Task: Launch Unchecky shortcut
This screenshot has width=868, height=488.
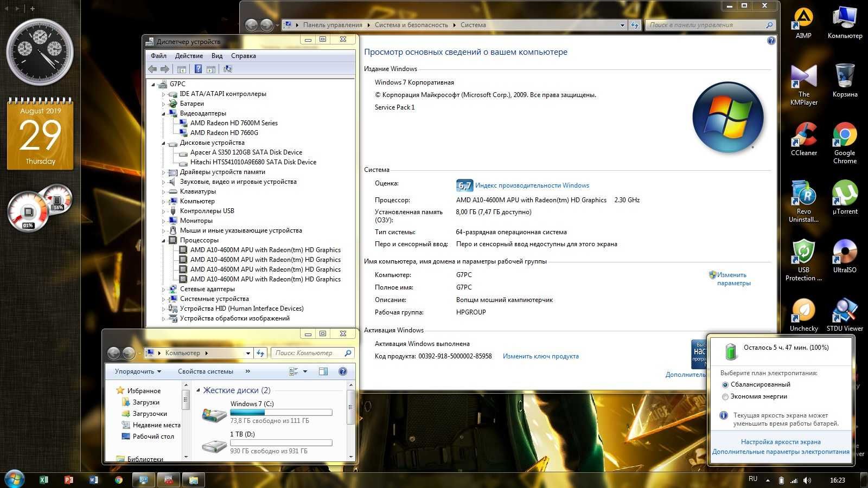Action: click(803, 315)
